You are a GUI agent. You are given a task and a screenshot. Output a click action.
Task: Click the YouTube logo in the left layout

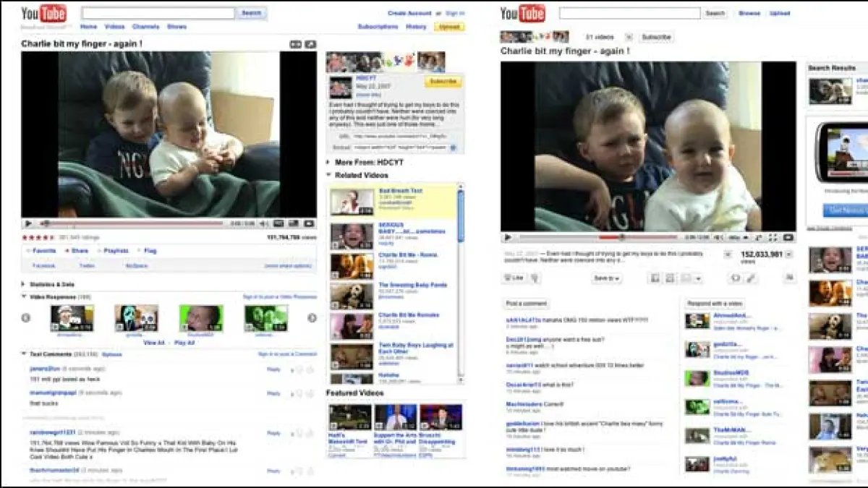[x=43, y=13]
